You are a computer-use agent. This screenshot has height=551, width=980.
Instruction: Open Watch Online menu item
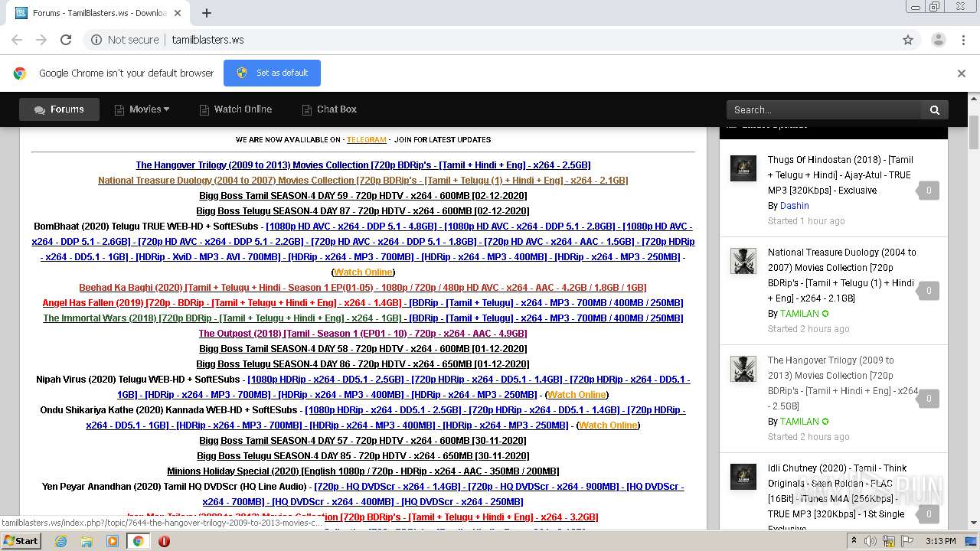tap(235, 109)
